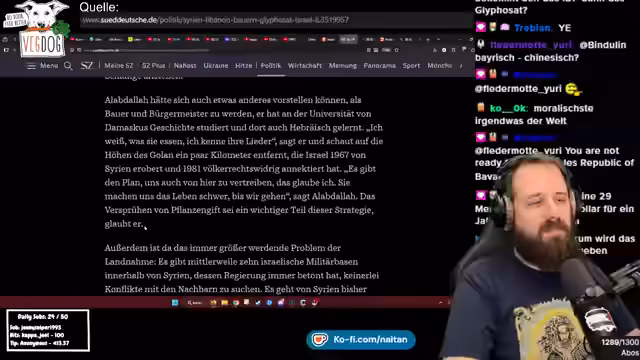The image size is (640, 360).
Task: Open File Explorer folder icon in taskbar
Action: point(224,302)
